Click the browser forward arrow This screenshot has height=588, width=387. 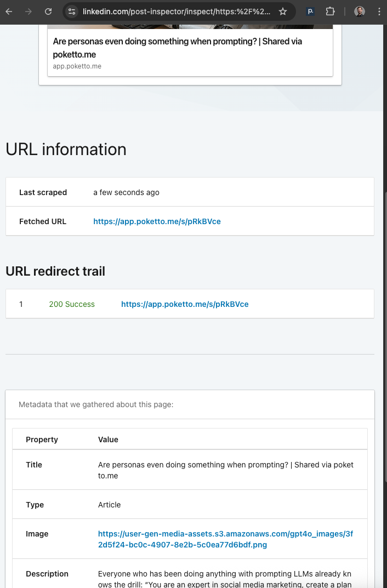[29, 12]
